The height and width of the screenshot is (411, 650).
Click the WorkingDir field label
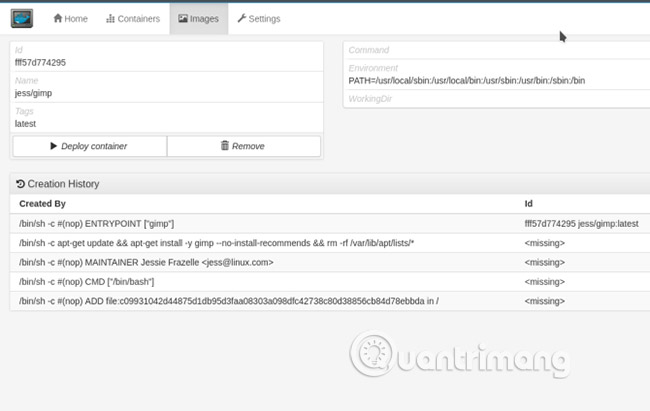[370, 99]
